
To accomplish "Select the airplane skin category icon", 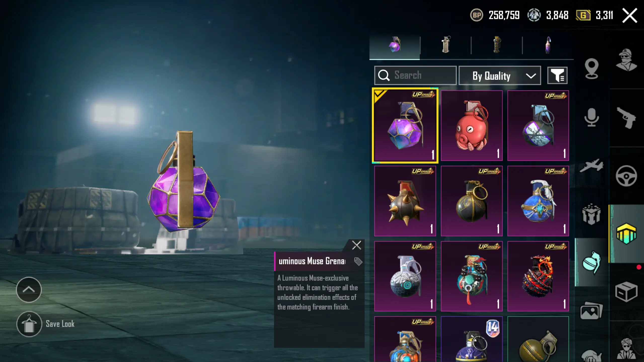I will (x=591, y=166).
